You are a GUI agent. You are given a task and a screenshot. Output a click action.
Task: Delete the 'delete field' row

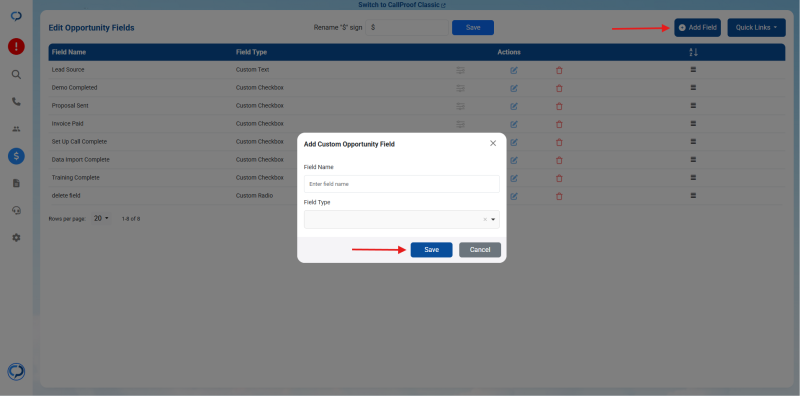tap(559, 196)
